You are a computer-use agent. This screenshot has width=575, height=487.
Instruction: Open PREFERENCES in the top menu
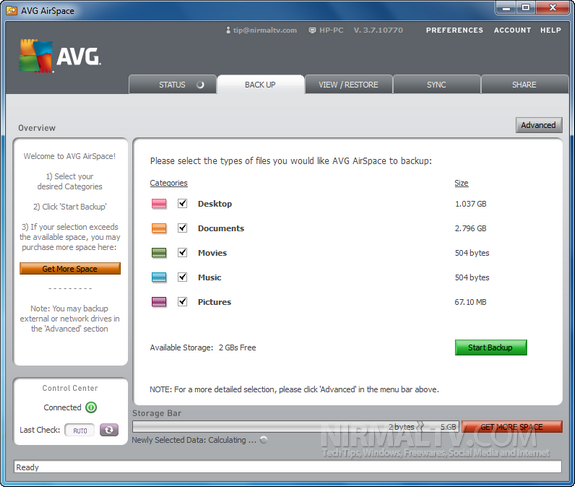454,30
